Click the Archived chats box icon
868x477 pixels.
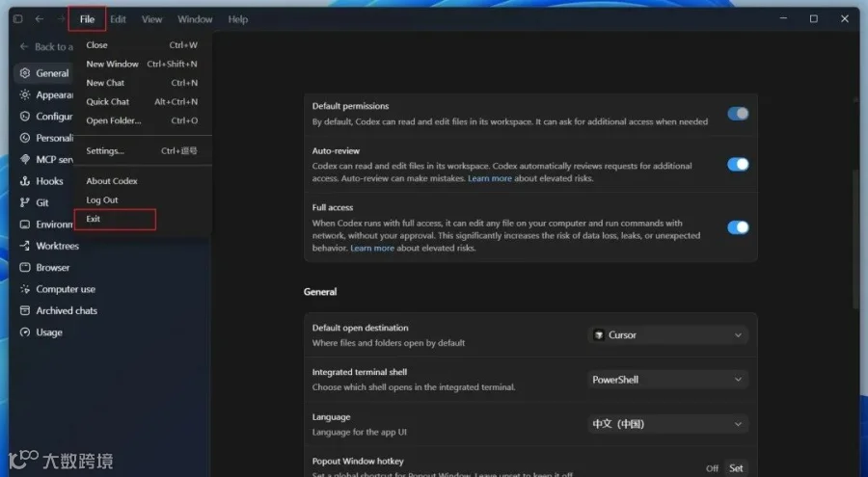coord(25,310)
